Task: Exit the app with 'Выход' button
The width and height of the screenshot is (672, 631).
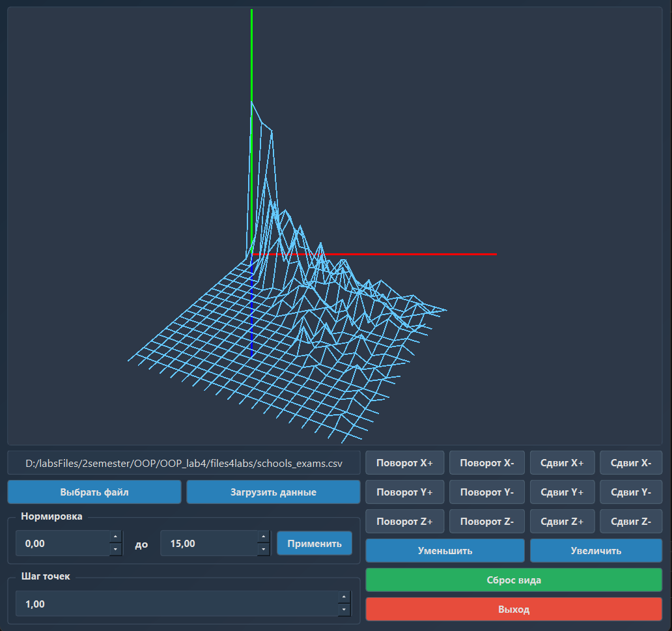Action: (x=514, y=609)
